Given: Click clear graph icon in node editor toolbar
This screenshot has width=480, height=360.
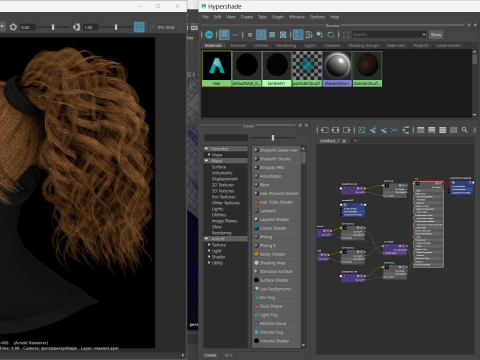Looking at the screenshot, I should click(362, 130).
